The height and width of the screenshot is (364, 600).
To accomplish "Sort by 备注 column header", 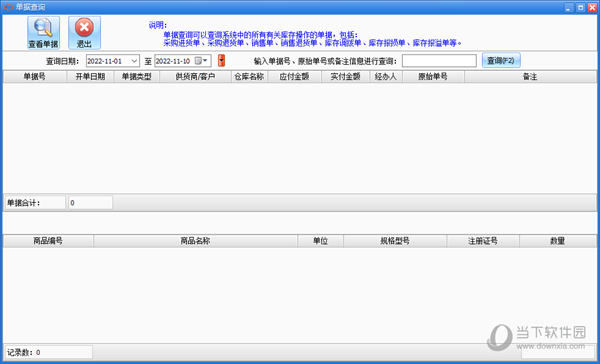I will (x=530, y=77).
